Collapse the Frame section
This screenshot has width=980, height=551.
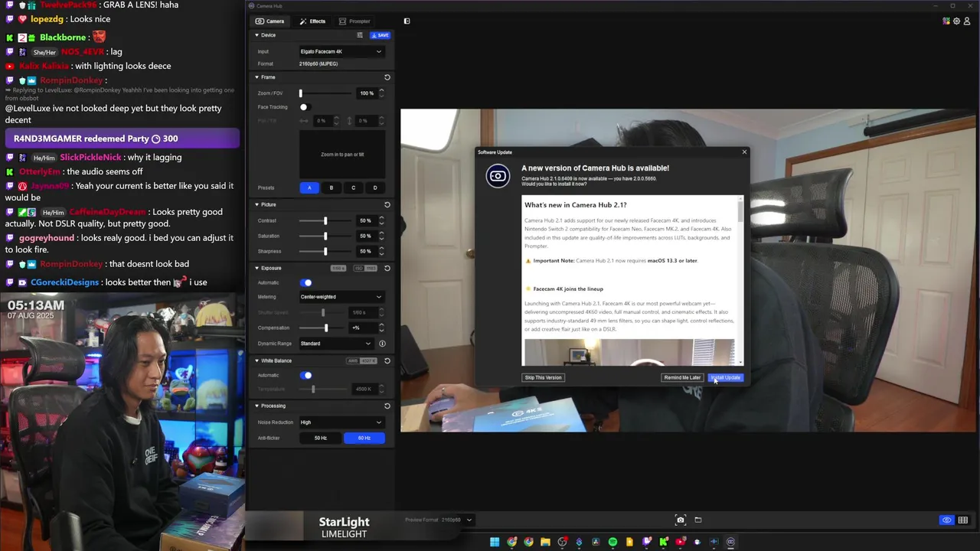[257, 77]
